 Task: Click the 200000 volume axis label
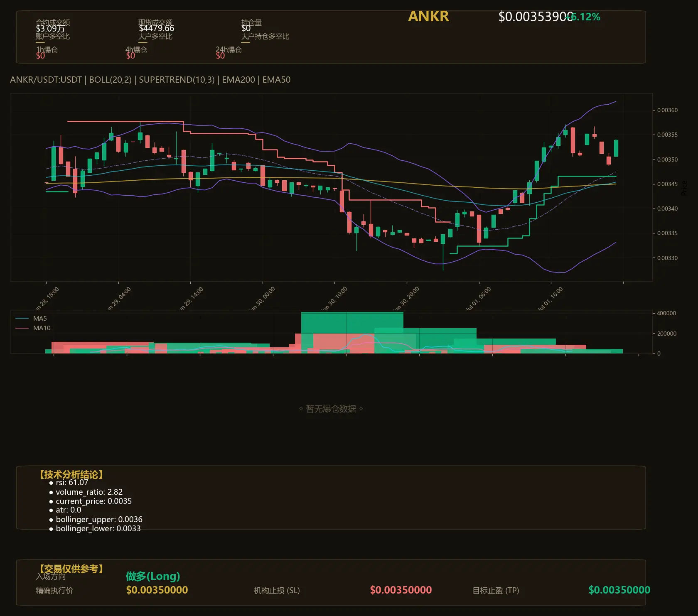(666, 334)
